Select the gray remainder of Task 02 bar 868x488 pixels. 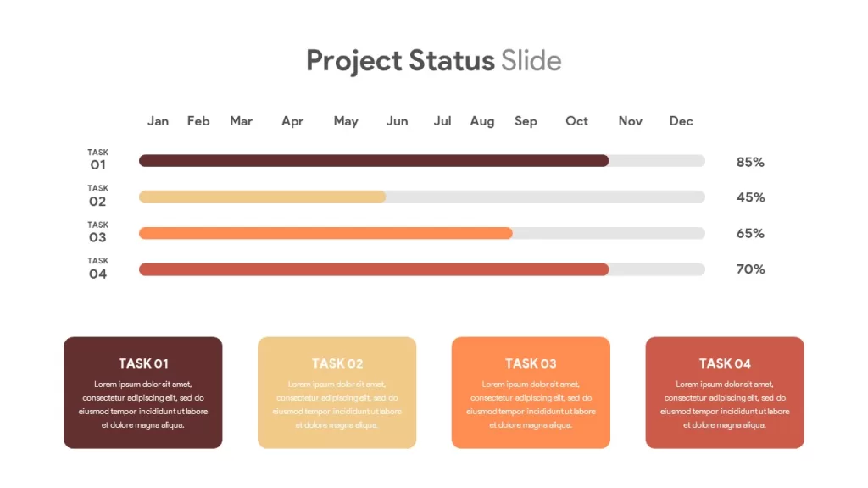pos(546,197)
